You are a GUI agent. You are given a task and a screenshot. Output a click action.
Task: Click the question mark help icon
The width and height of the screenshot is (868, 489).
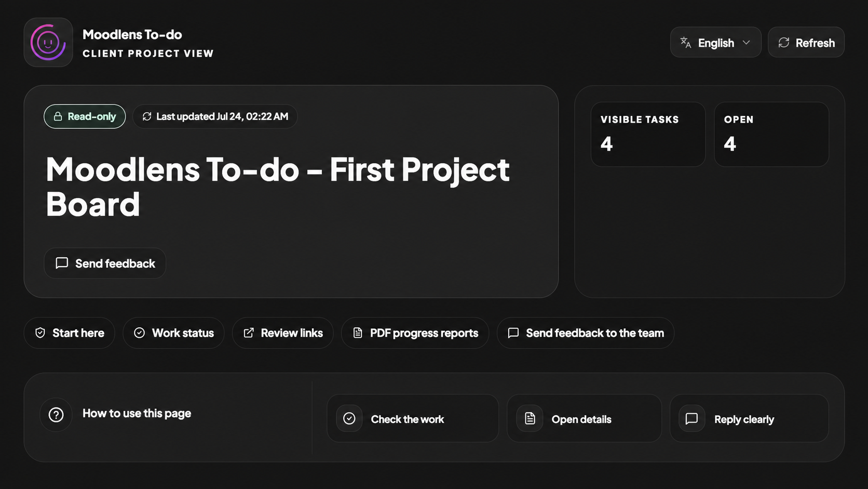point(56,415)
